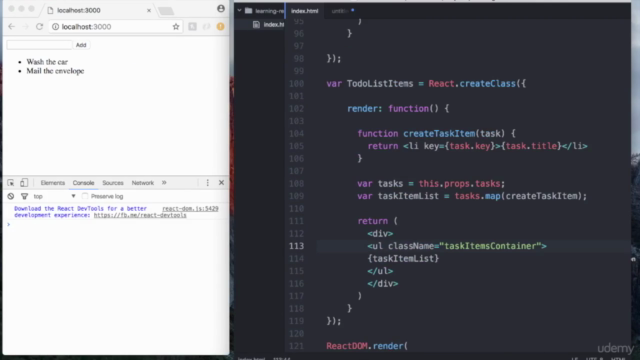Close the localhost:3000 browser tab
Viewport: 640px width, 360px height.
(x=149, y=10)
